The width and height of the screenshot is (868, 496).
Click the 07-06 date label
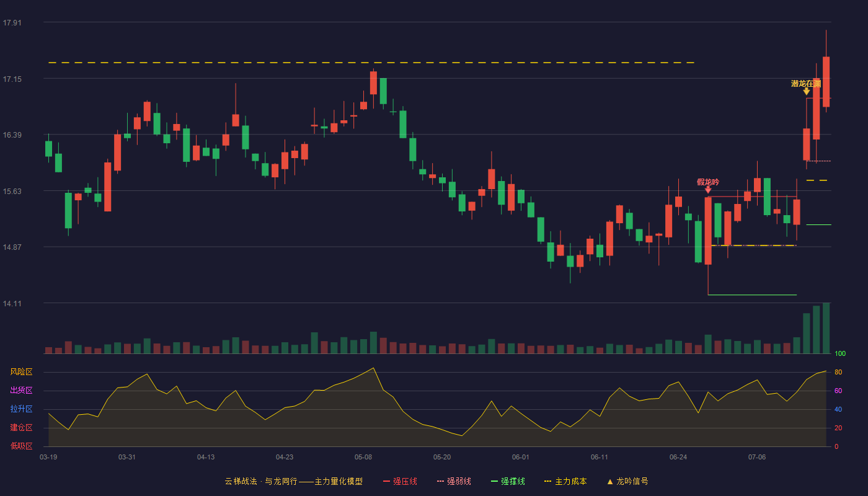[757, 457]
